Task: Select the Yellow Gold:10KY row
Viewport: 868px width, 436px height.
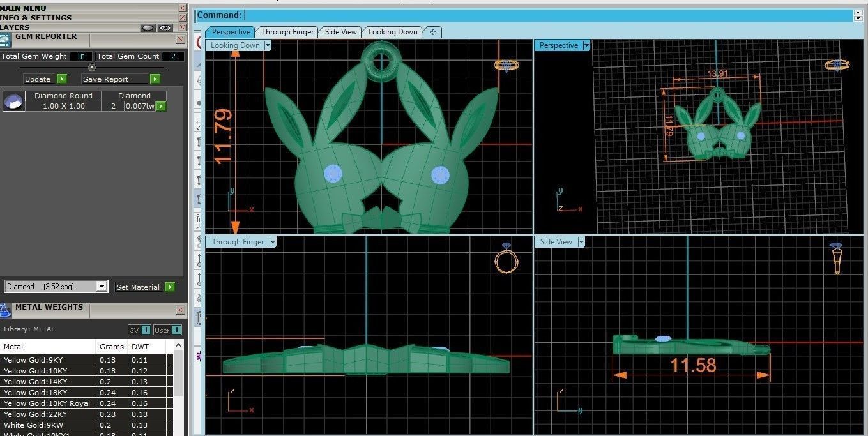Action: (86, 371)
